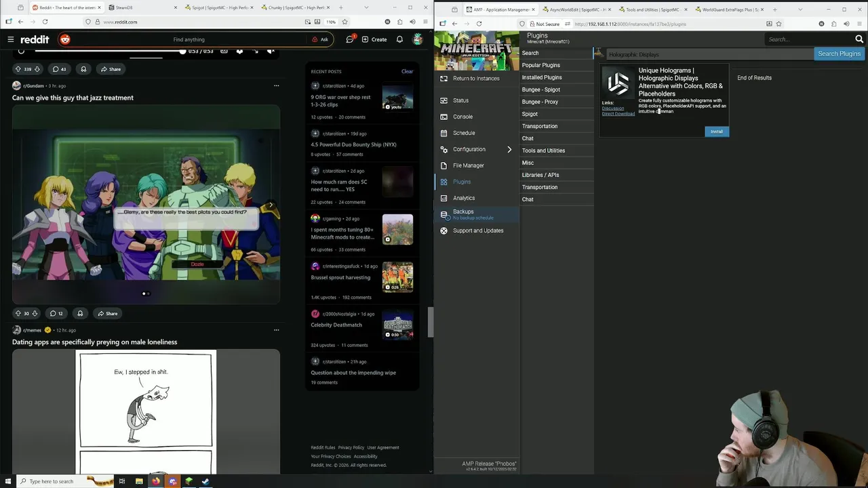Open Reddit user avatar menu

[418, 39]
